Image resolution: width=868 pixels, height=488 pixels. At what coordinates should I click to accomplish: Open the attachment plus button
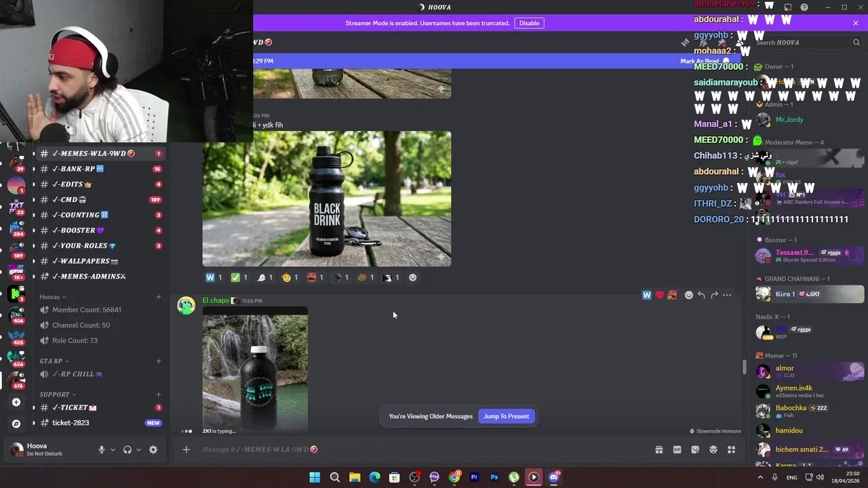(186, 449)
